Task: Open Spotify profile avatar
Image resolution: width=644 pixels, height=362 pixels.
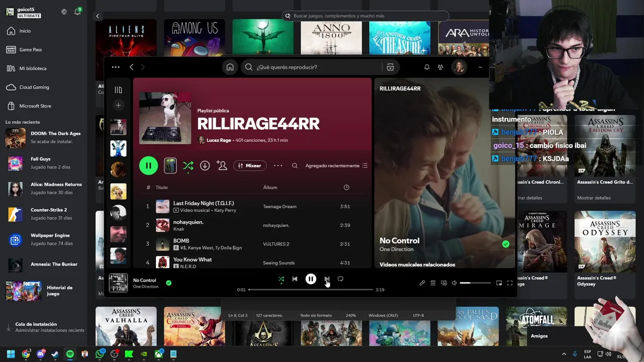Action: 459,67
